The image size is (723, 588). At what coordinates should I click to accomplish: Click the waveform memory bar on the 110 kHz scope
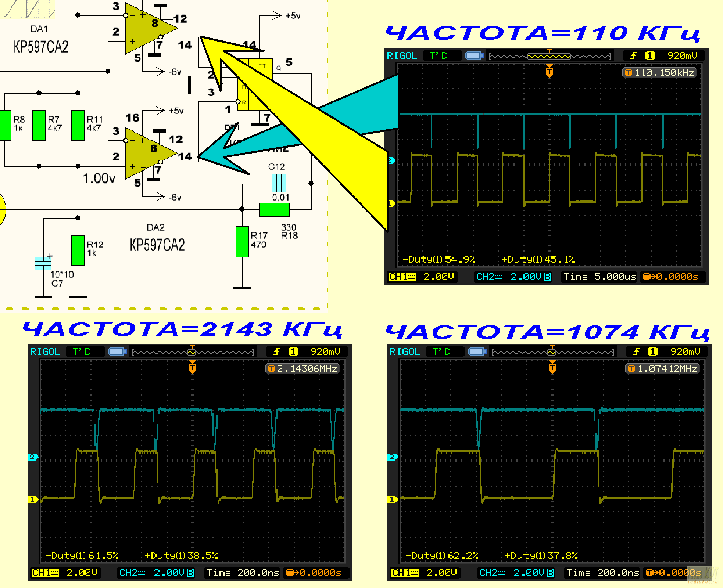click(550, 56)
